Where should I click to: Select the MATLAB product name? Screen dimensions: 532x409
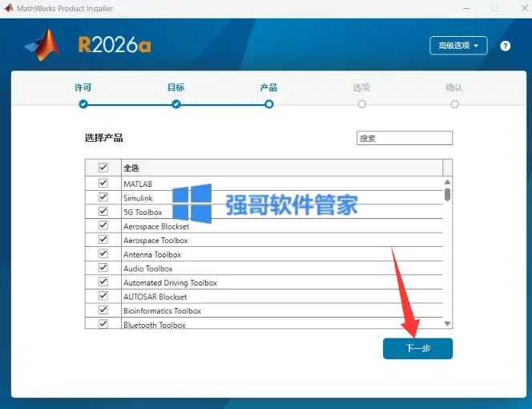pos(138,184)
